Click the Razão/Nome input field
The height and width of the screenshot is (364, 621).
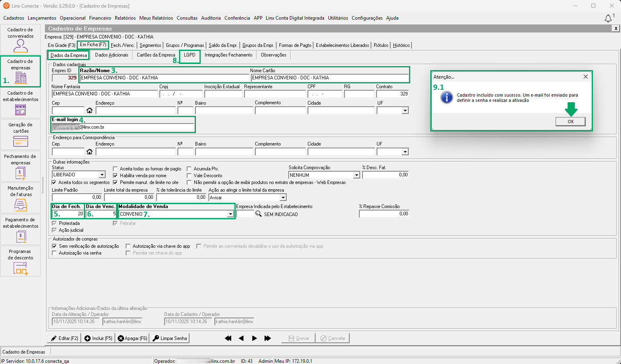[165, 78]
